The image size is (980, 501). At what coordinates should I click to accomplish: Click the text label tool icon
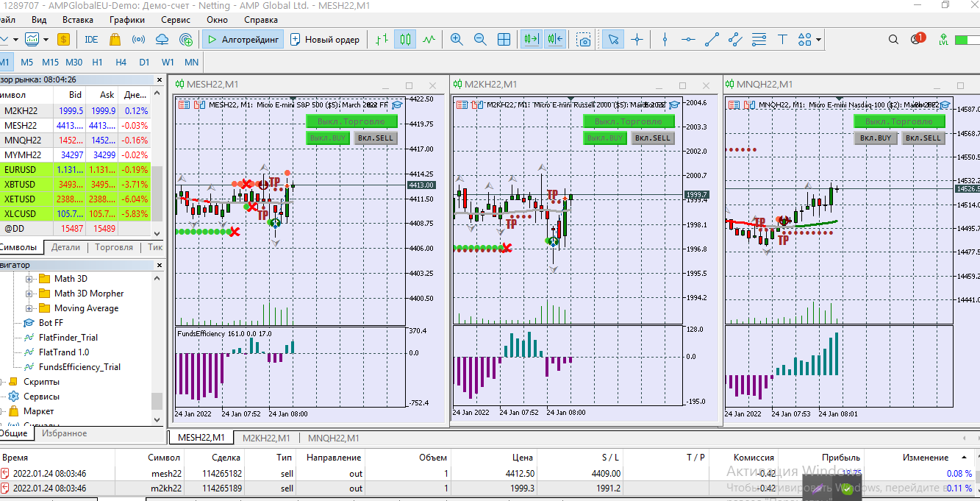click(782, 40)
